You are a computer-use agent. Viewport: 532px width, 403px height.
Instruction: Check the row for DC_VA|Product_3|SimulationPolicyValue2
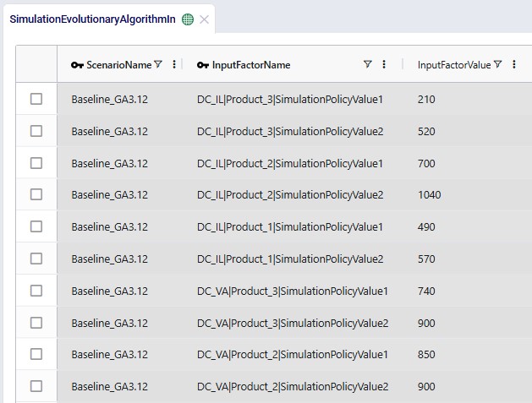point(36,323)
